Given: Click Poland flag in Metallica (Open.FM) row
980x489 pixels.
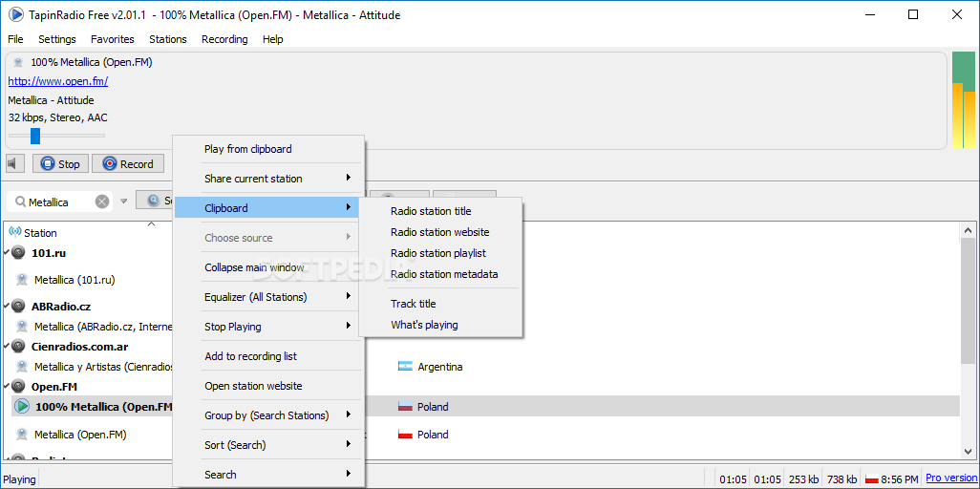Looking at the screenshot, I should [405, 434].
